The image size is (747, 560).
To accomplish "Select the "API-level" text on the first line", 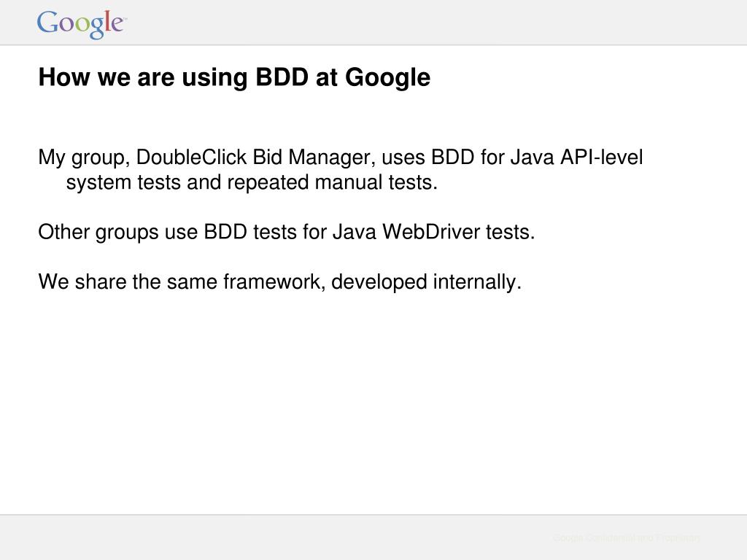I will point(601,157).
